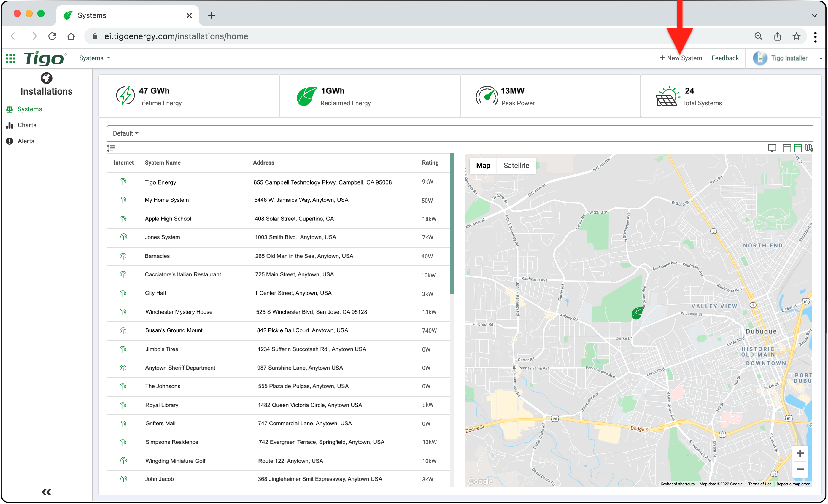Click the Total Systems solar panel icon
The image size is (828, 504).
tap(668, 96)
